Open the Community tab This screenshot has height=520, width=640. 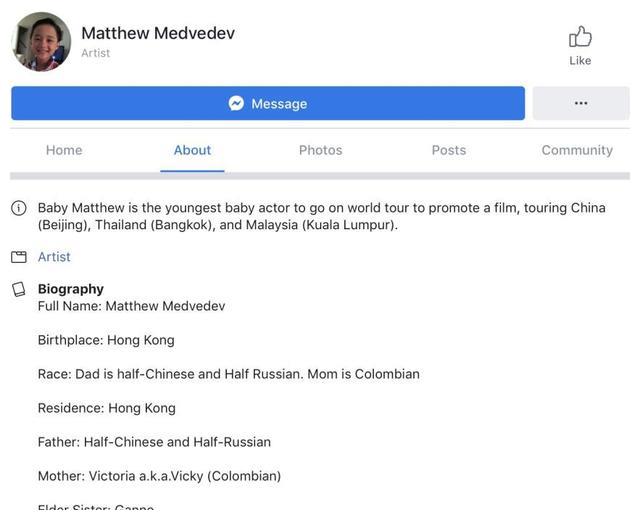coord(577,150)
